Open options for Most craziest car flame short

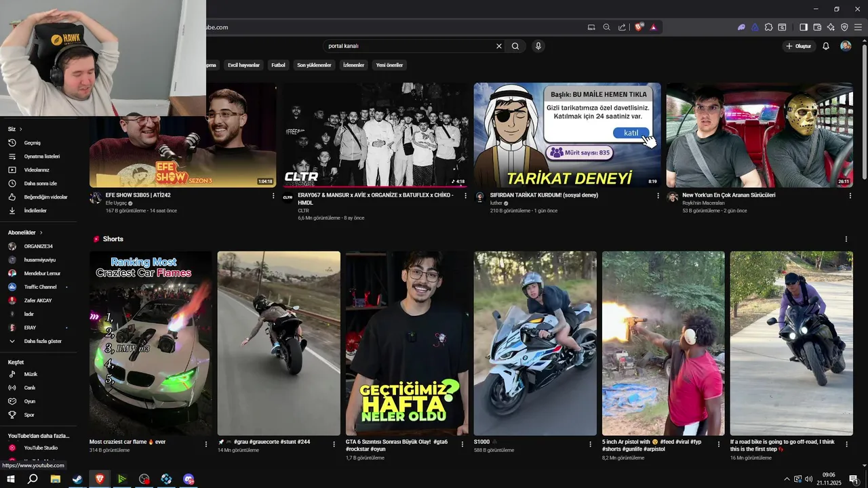tap(206, 445)
